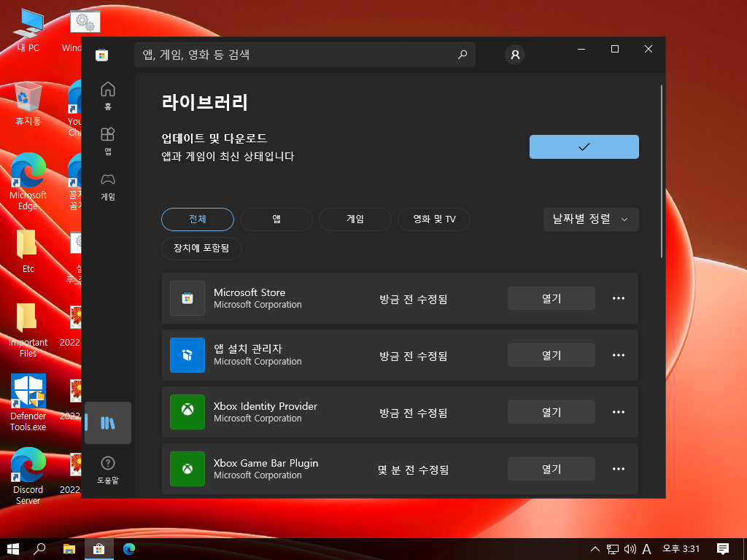The width and height of the screenshot is (747, 560).
Task: Select the 영화 및 TV filter tab
Action: 434,219
